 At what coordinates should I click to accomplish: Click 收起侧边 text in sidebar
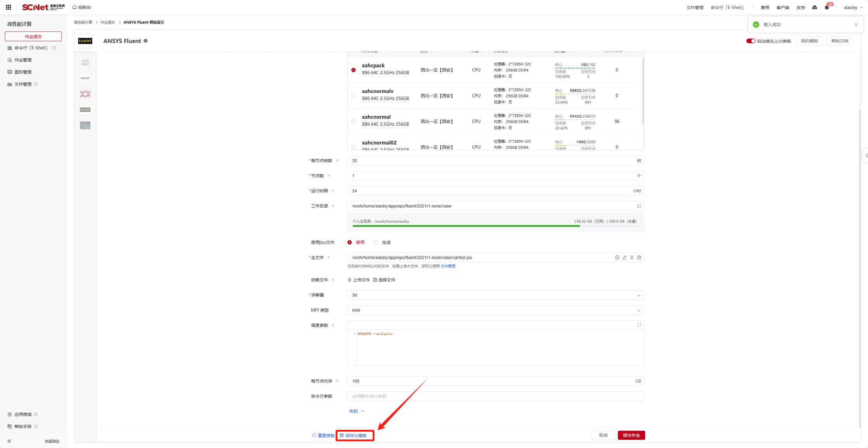[52, 441]
